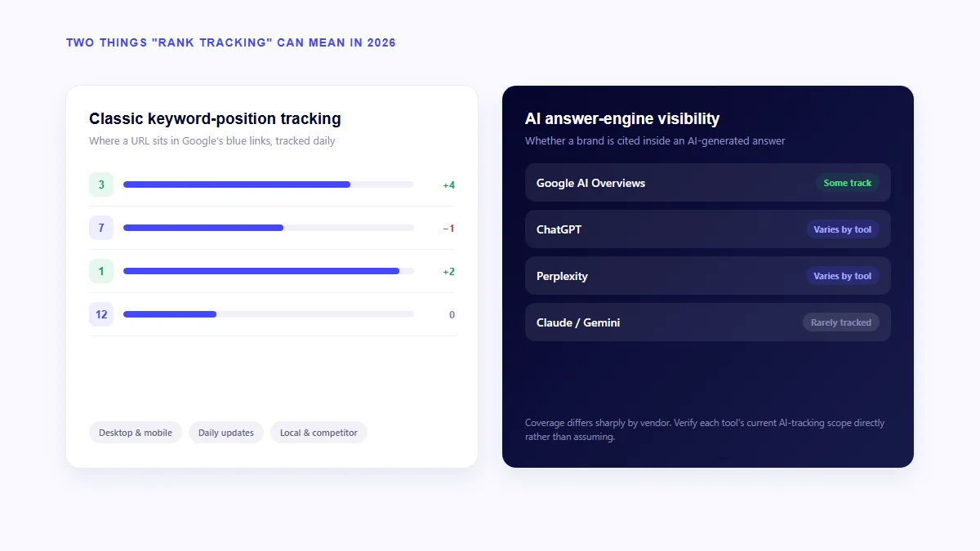The width and height of the screenshot is (980, 551).
Task: Select the AI answer-engine visibility title
Action: click(622, 118)
